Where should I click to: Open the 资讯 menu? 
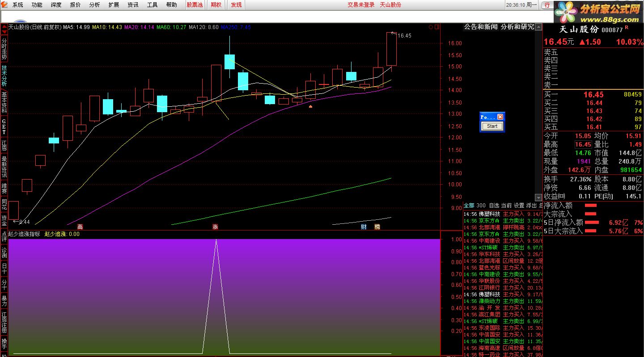(x=133, y=5)
